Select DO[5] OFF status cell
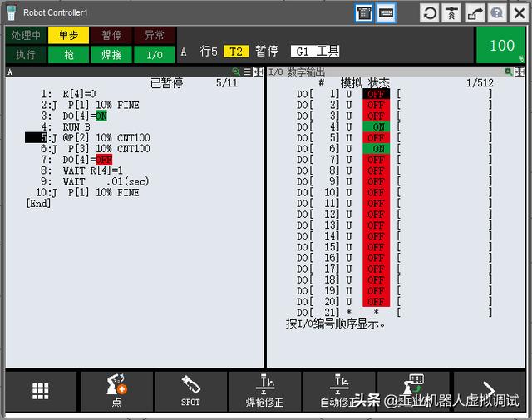The image size is (532, 420). 376,138
